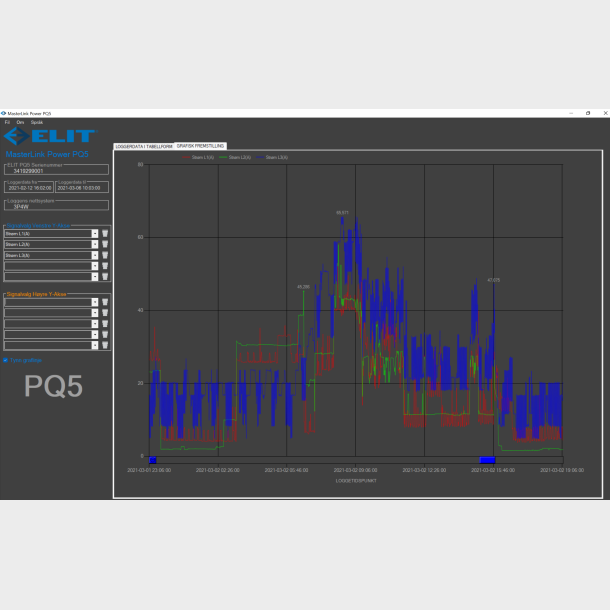Image resolution: width=610 pixels, height=610 pixels.
Task: Open first dropdown under Signalvalg Høyre Y-Akse
Action: click(x=95, y=302)
